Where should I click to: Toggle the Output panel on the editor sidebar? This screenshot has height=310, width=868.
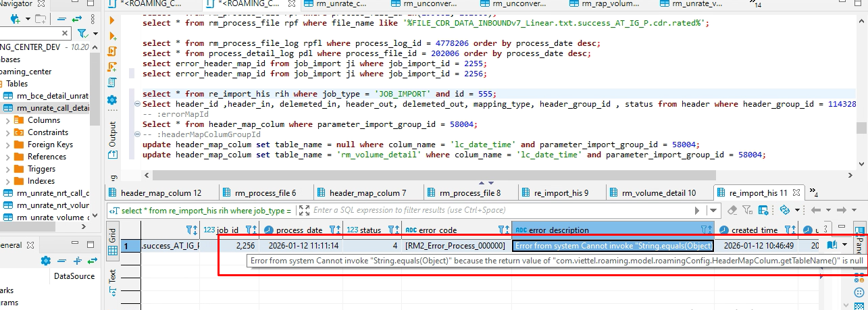click(113, 134)
